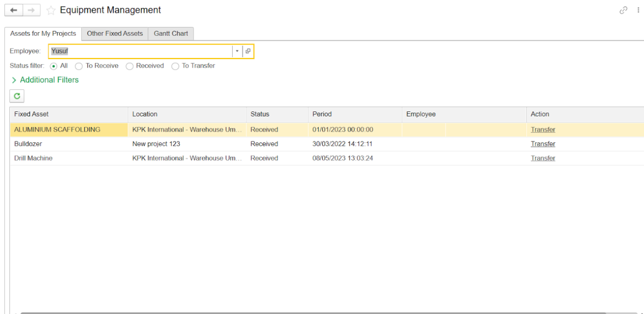Select the ALUMINIUM SCAFFOLDING asset cell
Viewport: 644px width, 314px height.
pyautogui.click(x=69, y=130)
